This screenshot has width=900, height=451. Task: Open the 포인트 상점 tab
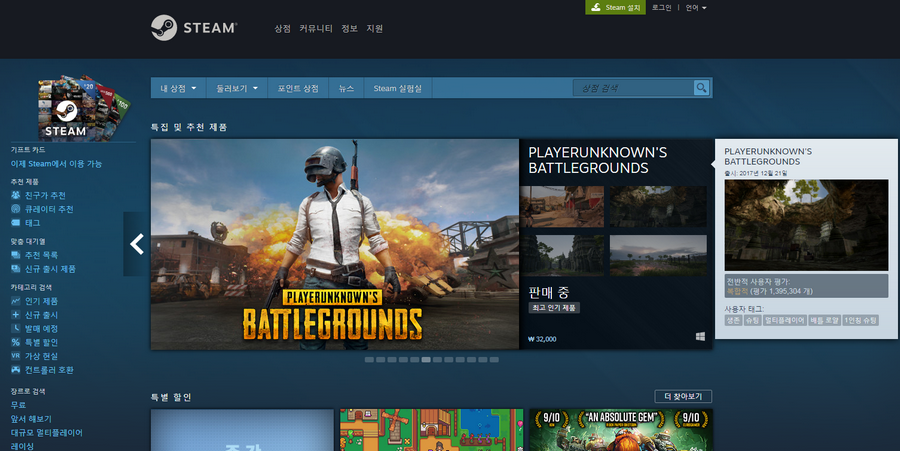click(x=298, y=88)
